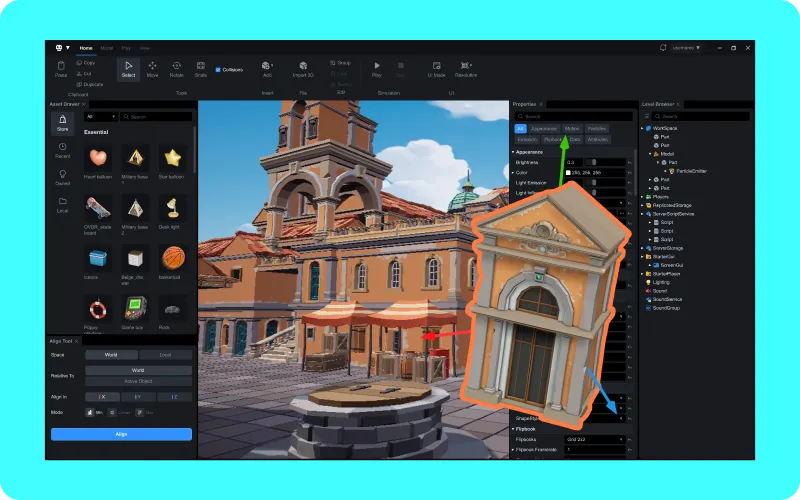Click the notification bell icon
This screenshot has height=500, width=800.
click(663, 47)
